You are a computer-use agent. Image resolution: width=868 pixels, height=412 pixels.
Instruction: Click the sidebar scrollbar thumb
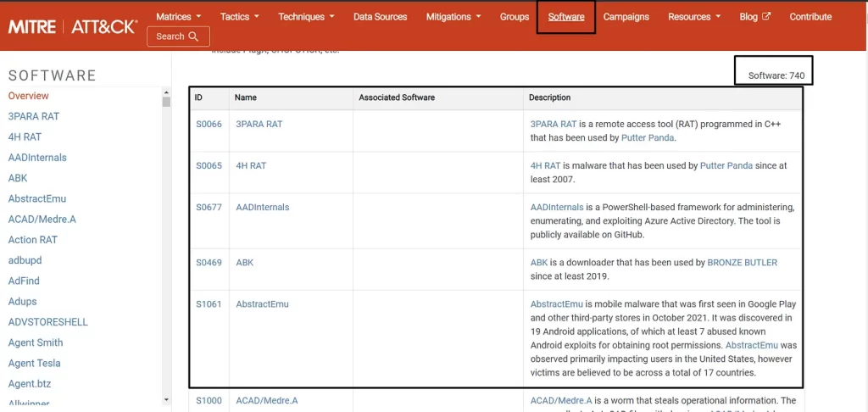[x=167, y=102]
